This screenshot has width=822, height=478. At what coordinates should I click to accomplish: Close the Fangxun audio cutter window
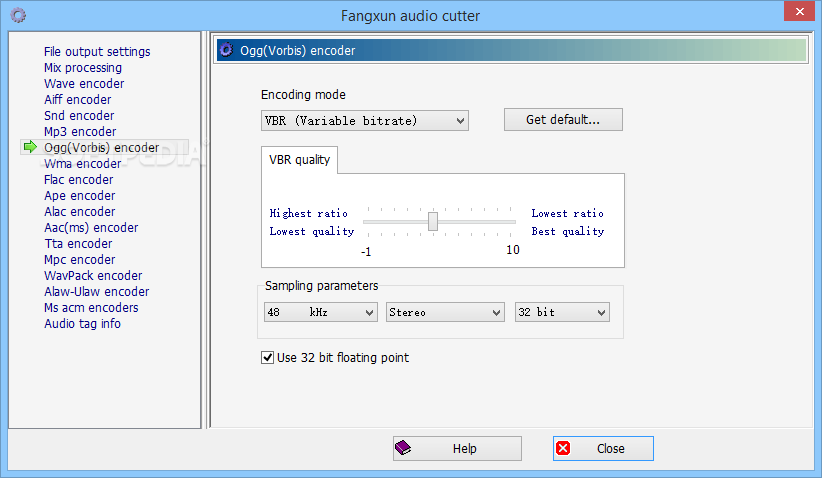(x=799, y=11)
